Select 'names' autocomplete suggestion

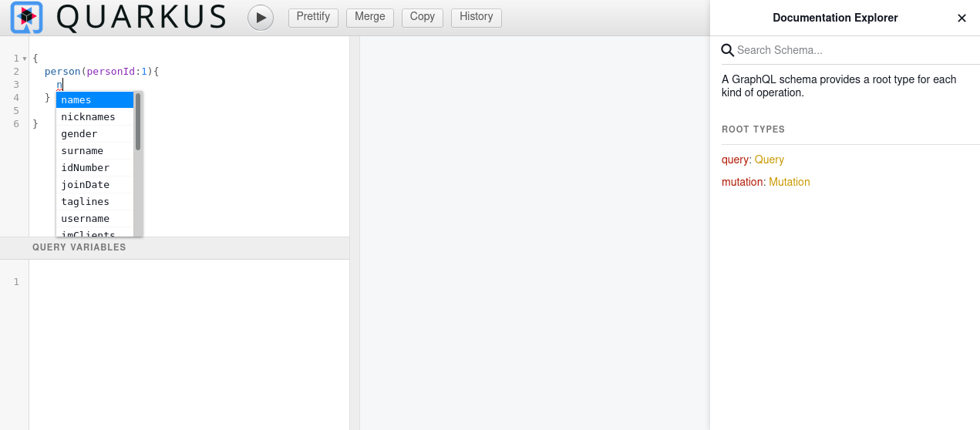point(95,100)
